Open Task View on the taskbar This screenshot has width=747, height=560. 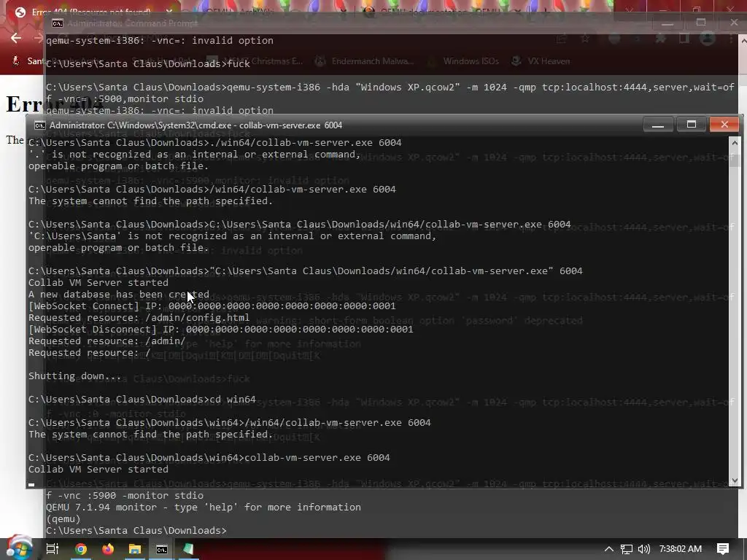tap(53, 549)
